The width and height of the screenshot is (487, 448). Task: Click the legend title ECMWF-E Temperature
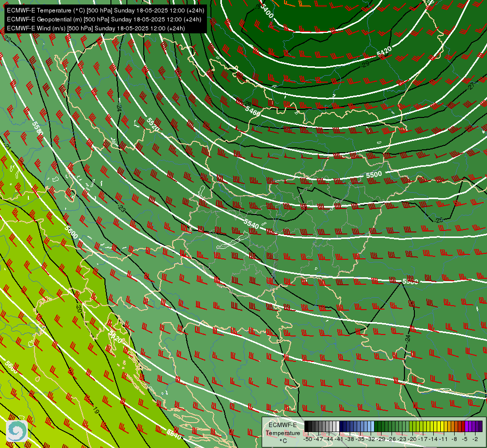283,429
